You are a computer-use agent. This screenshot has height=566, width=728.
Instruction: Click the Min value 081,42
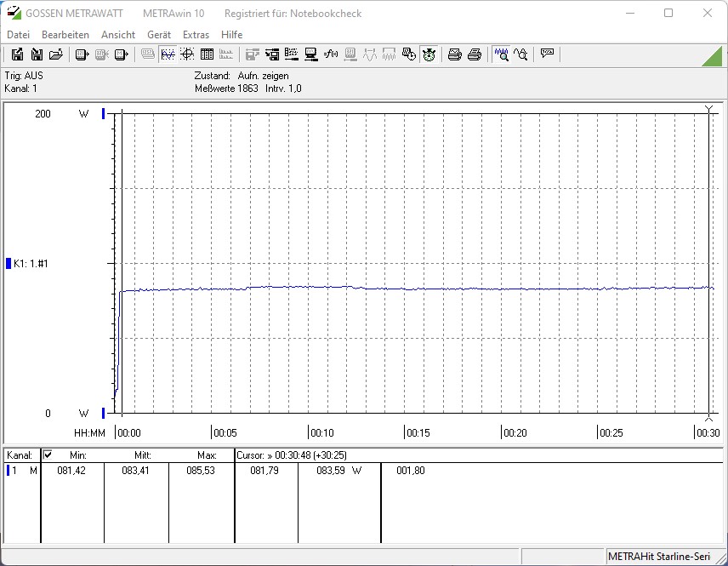click(71, 471)
